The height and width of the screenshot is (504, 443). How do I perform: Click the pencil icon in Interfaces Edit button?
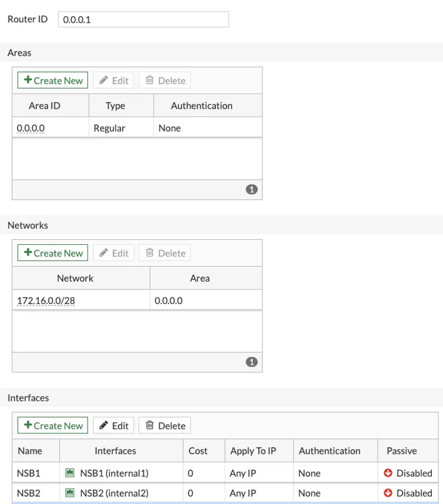point(104,425)
